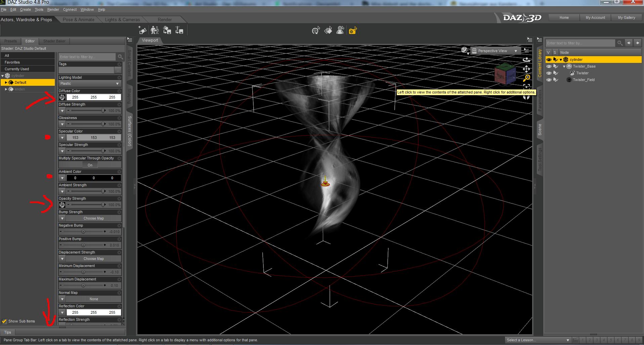Toggle visibility eye for Twister node
644x345 pixels.
(x=549, y=73)
